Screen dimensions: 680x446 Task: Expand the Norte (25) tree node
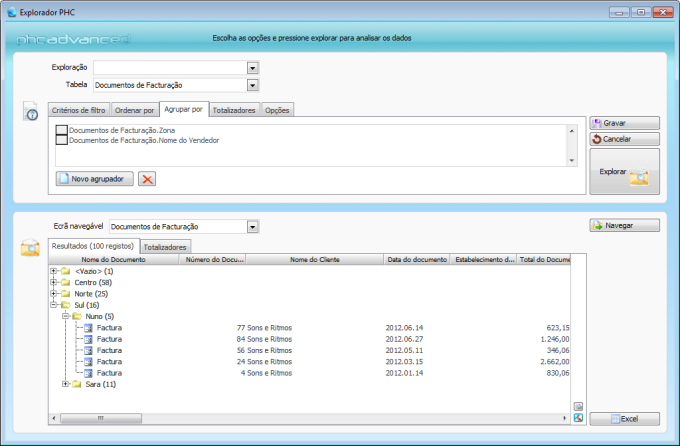click(x=53, y=294)
